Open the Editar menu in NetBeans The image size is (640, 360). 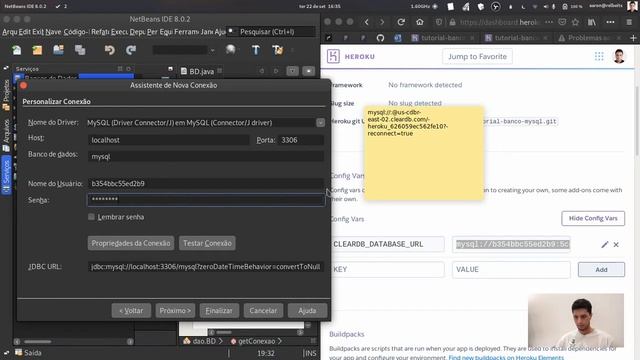tap(24, 32)
